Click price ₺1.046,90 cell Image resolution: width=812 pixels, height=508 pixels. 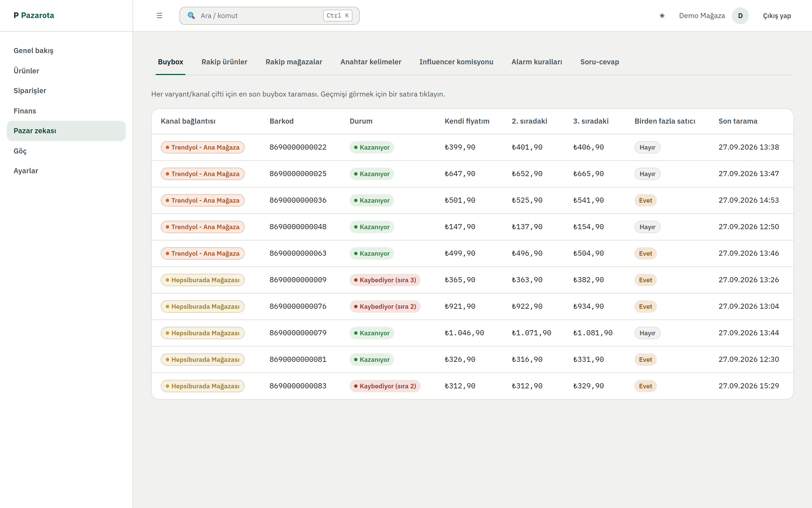coord(464,333)
